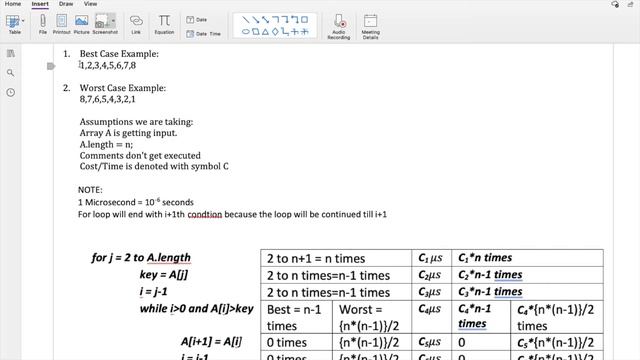Open the search magnifier in sidebar
Viewport: 640px width, 360px height.
pos(11,73)
